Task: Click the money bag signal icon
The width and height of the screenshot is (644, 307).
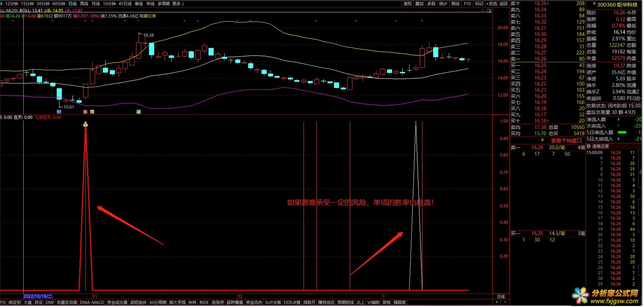Action: (85, 124)
